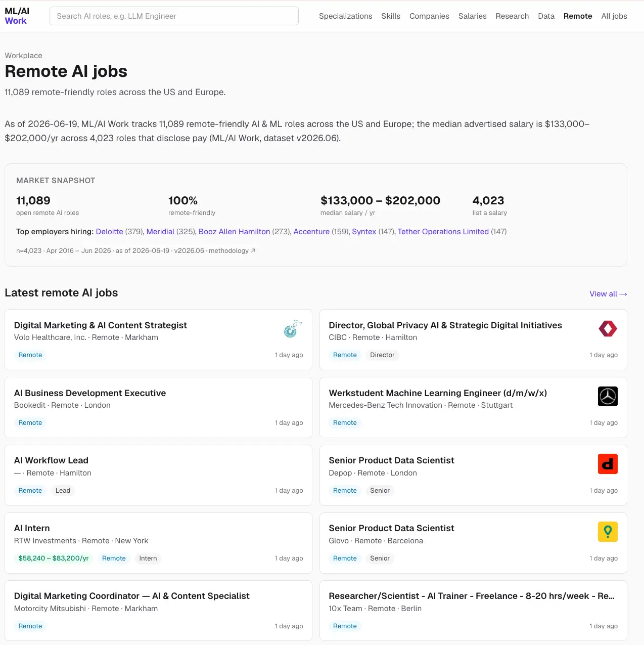
Task: Click the Volo Healthcare company logo
Action: pos(293,329)
